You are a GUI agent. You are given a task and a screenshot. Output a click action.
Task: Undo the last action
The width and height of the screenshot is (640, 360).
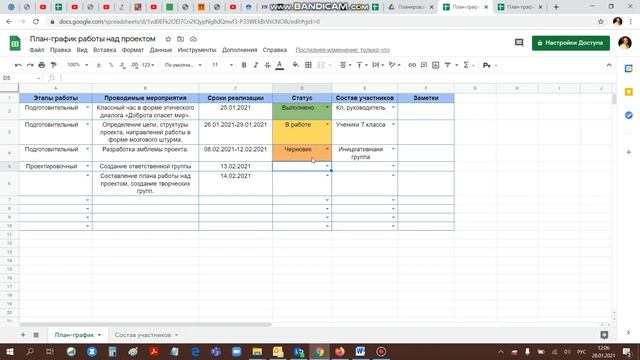click(18, 65)
